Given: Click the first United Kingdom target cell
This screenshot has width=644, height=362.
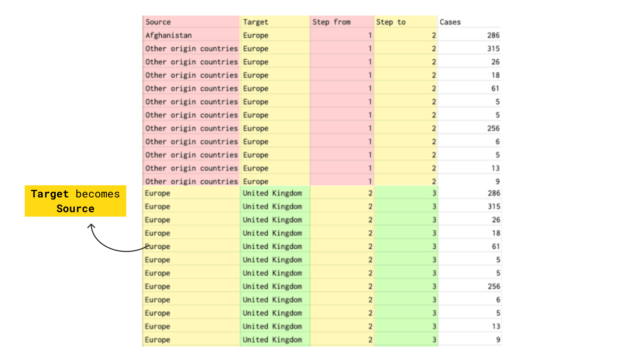Looking at the screenshot, I should tap(272, 193).
